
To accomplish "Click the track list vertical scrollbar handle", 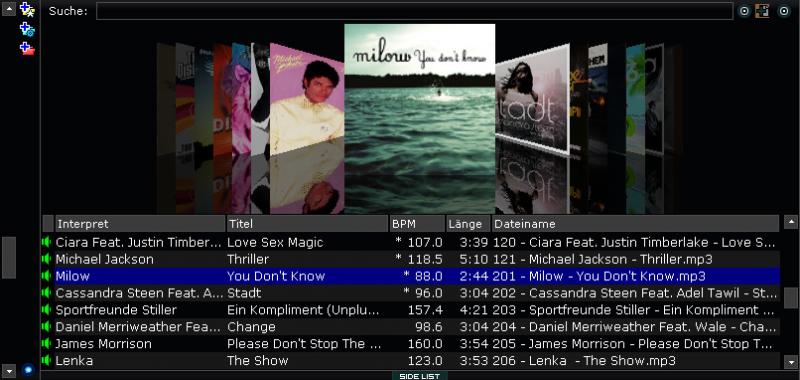I will (791, 298).
